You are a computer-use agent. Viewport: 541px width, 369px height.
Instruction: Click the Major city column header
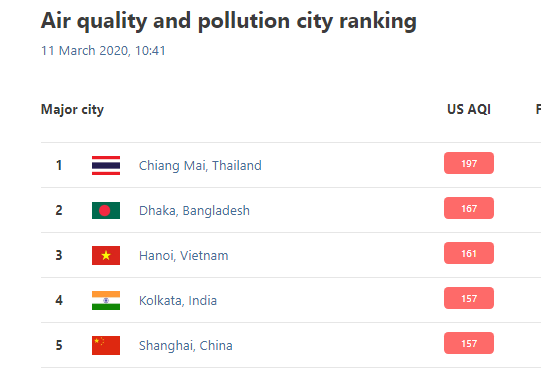pos(72,110)
